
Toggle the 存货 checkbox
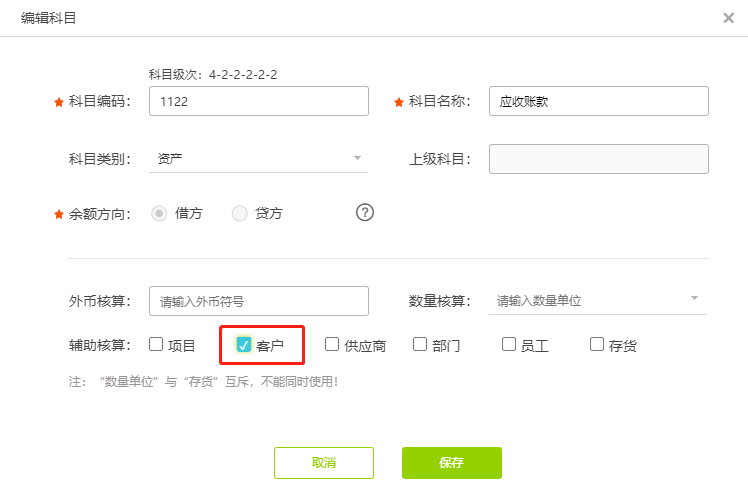tap(597, 345)
